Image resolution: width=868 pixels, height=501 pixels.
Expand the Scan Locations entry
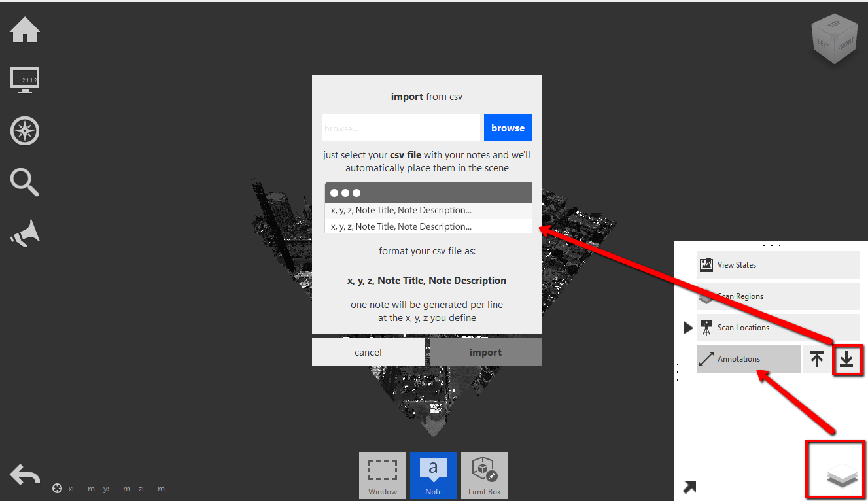tap(687, 327)
